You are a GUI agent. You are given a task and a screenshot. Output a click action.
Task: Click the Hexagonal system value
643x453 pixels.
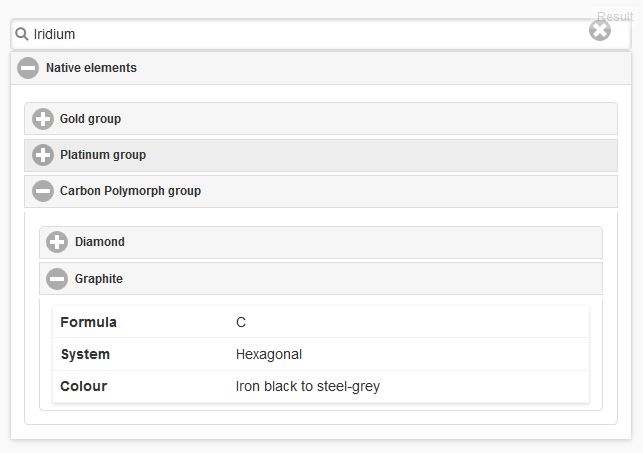(x=269, y=354)
